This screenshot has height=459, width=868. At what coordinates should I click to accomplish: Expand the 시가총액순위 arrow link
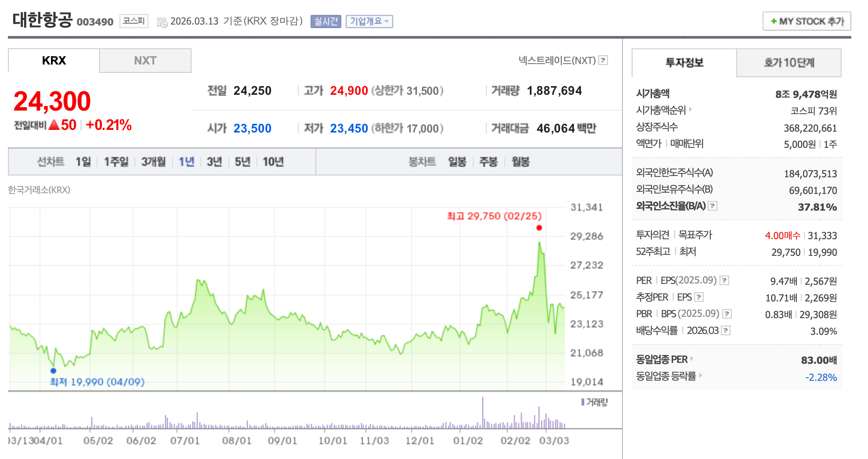coord(691,109)
